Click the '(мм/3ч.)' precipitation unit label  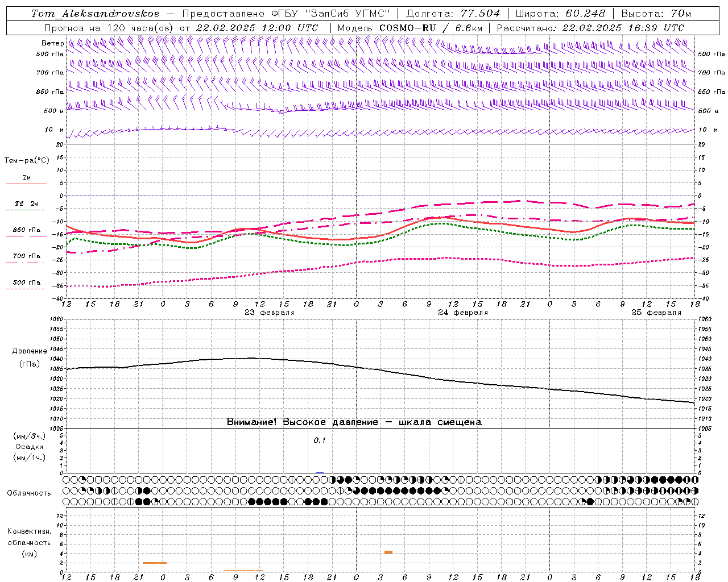click(x=30, y=436)
